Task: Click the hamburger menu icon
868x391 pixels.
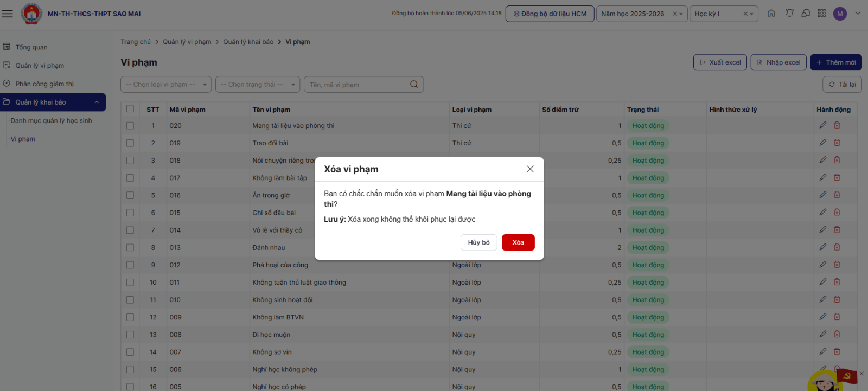Action: click(8, 14)
